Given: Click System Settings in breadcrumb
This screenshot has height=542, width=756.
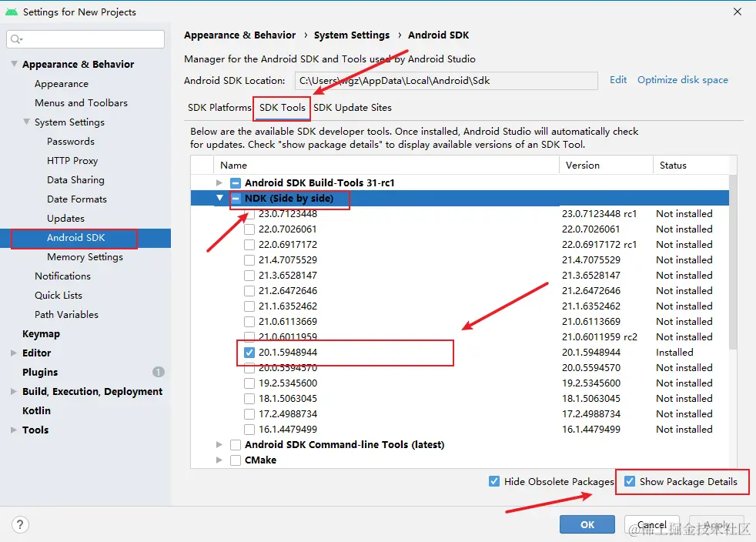Looking at the screenshot, I should 352,35.
